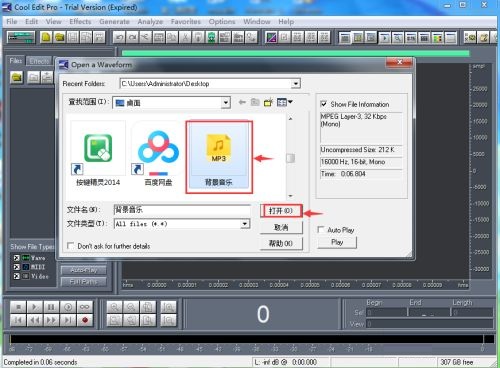Click the Full Paths button in Files panel
This screenshot has height=368, width=500.
coord(84,282)
